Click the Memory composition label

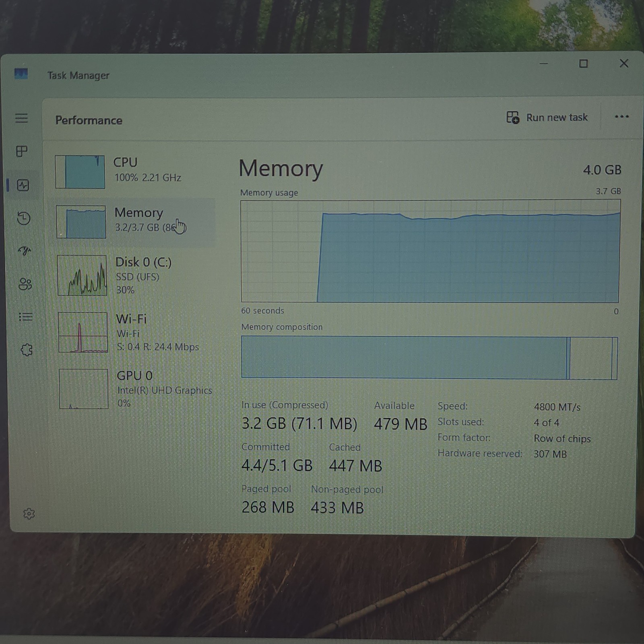(282, 327)
